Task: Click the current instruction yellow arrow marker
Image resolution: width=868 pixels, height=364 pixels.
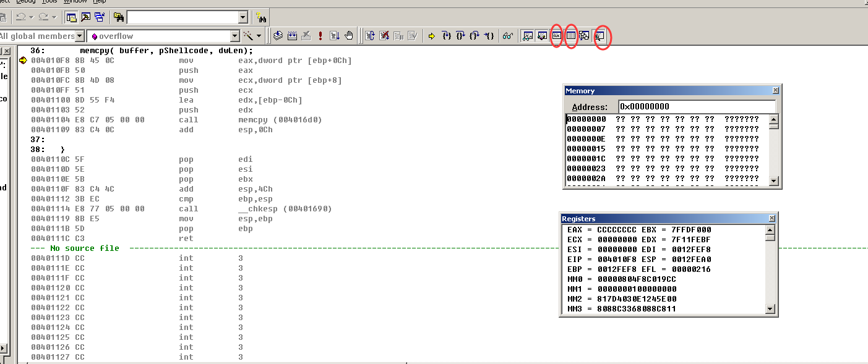Action: (24, 60)
